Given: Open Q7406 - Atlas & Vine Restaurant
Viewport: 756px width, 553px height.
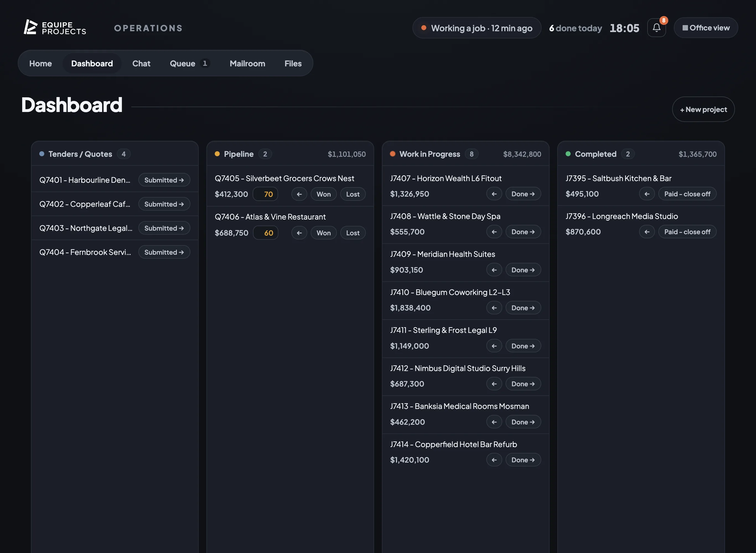Looking at the screenshot, I should (x=270, y=216).
